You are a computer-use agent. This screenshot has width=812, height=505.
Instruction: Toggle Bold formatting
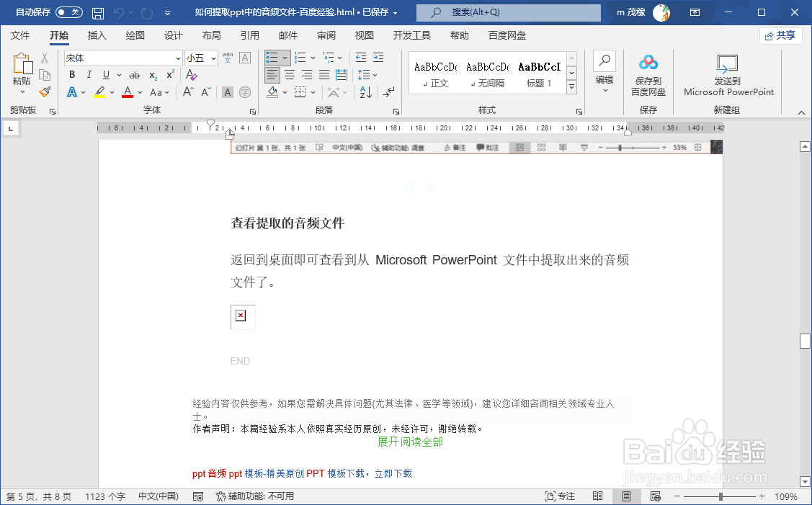click(72, 75)
